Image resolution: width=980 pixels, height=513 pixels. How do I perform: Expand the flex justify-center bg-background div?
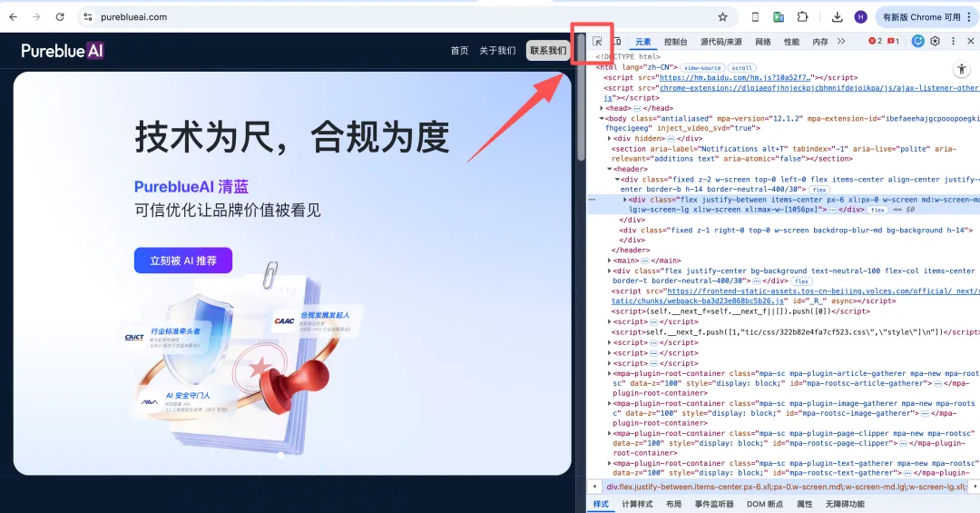pos(610,271)
